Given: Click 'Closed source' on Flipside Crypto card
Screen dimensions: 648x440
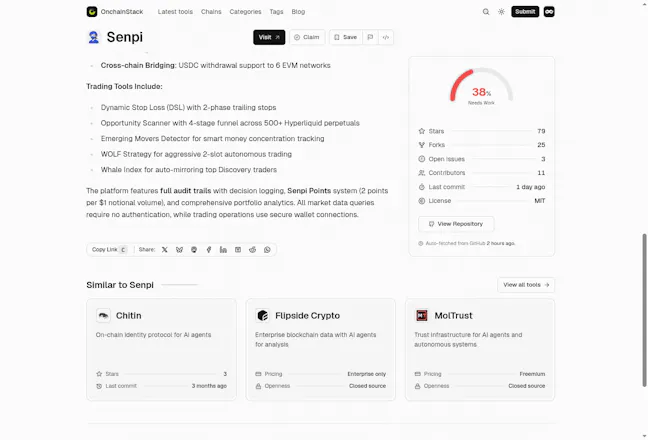Looking at the screenshot, I should coord(367,386).
